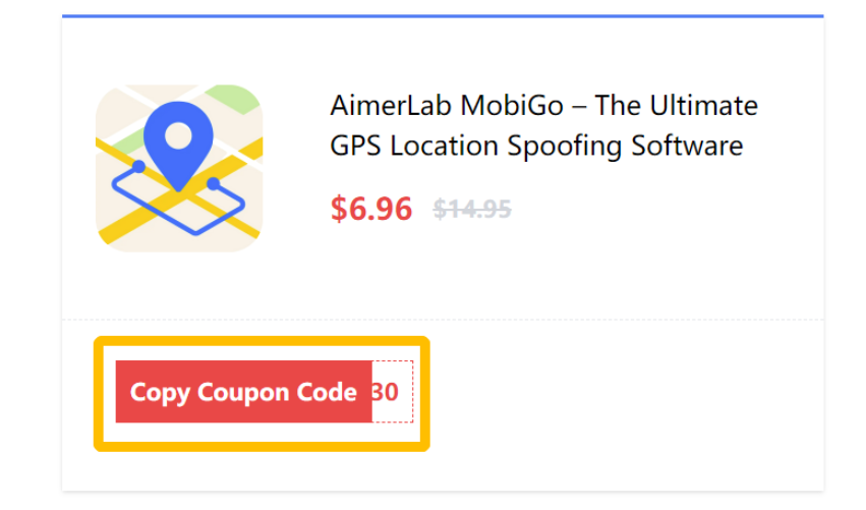Select the blue route path in the MobiGo icon
Screen dimensions: 866x510
(178, 199)
